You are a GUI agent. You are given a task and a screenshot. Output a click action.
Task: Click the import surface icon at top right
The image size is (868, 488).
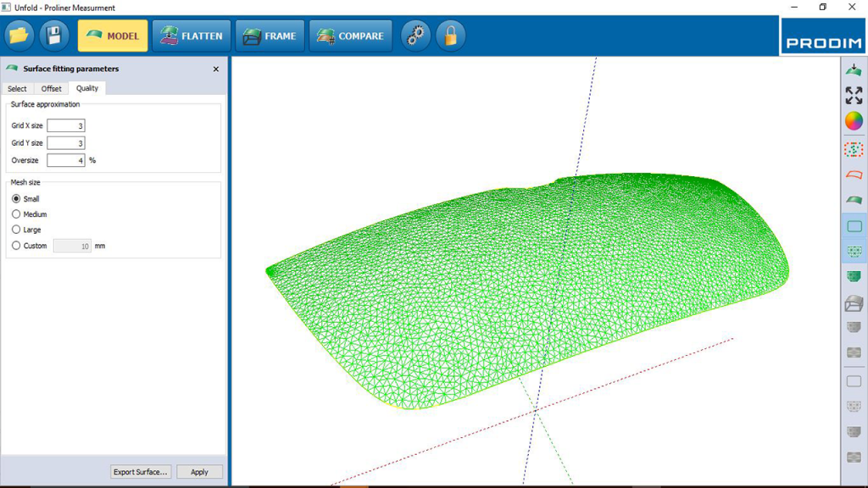(x=854, y=69)
